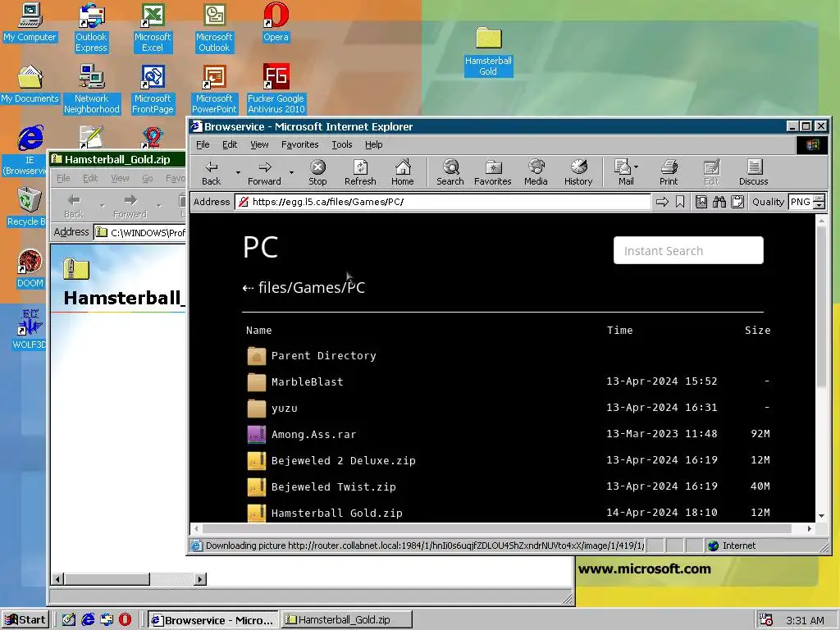Download Among.Ass.rar
The width and height of the screenshot is (840, 630).
(313, 435)
